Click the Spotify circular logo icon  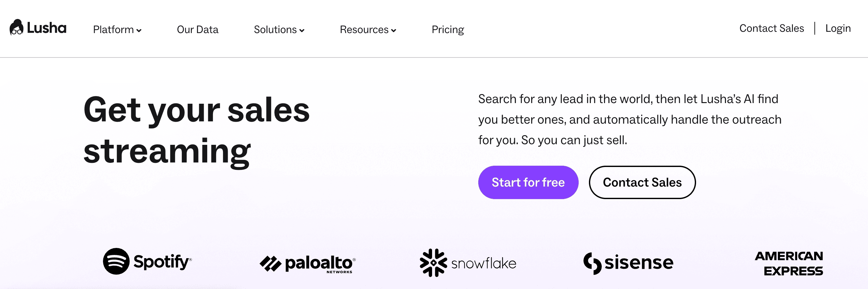click(116, 261)
